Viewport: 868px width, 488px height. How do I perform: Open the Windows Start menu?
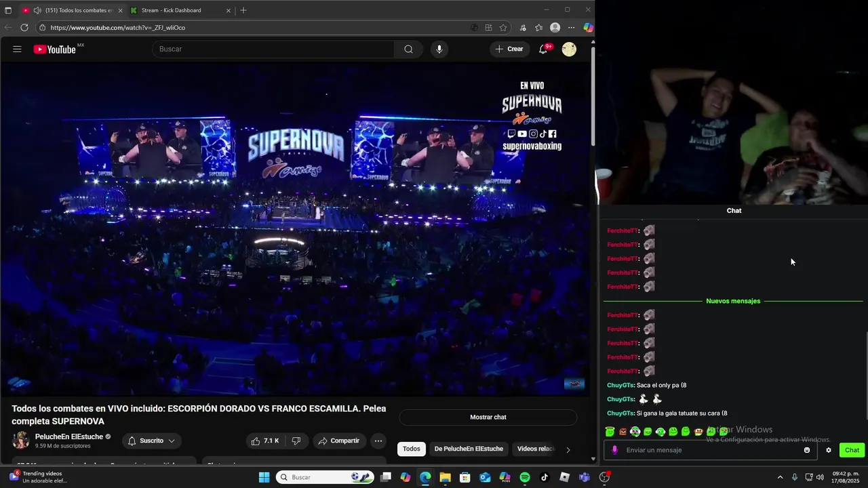point(264,477)
